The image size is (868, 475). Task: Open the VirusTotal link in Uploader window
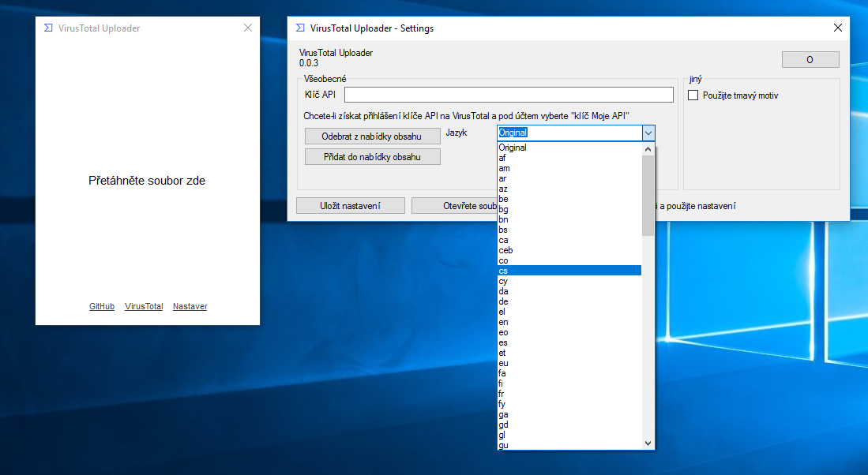144,306
